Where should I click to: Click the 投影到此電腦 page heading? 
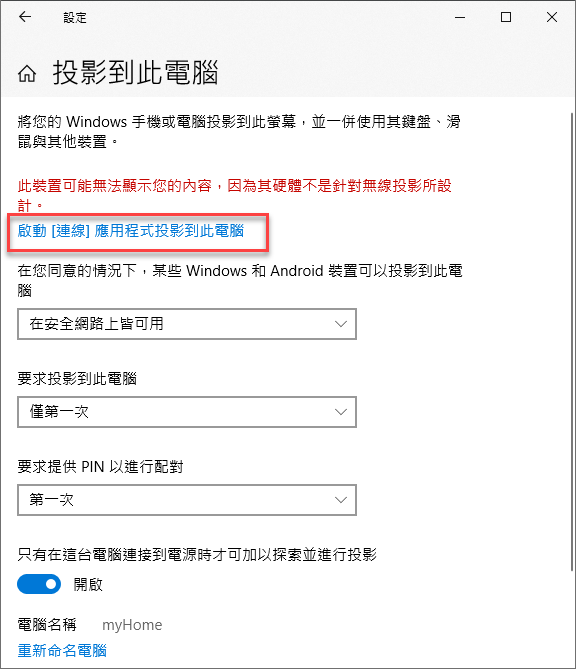[136, 73]
